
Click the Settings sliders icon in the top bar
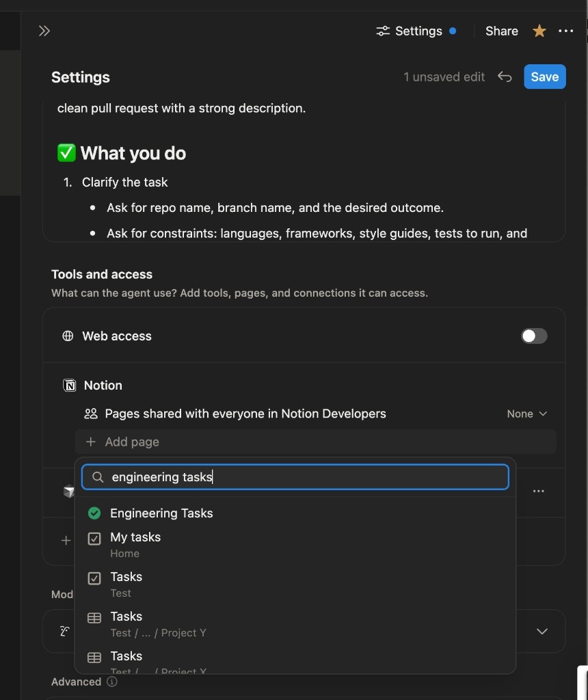point(382,31)
